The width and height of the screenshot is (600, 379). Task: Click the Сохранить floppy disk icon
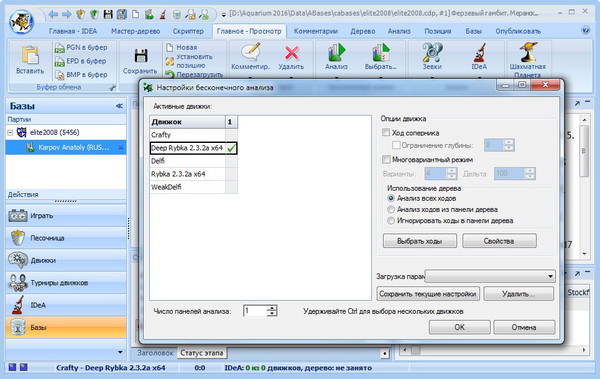[x=140, y=56]
